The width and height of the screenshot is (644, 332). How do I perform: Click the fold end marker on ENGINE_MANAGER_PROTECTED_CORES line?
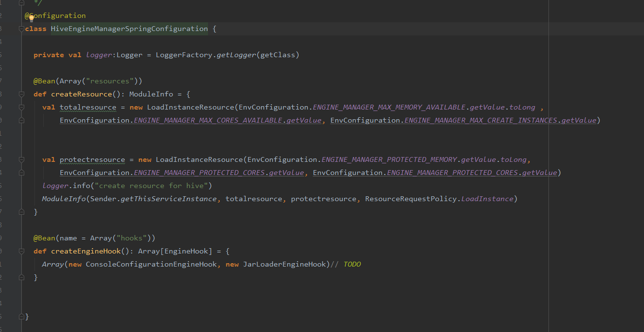[21, 173]
